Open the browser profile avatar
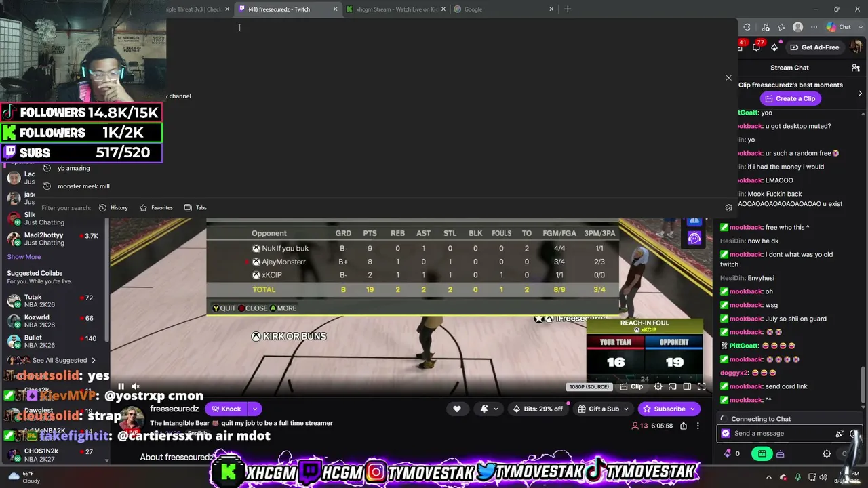868x488 pixels. (798, 27)
